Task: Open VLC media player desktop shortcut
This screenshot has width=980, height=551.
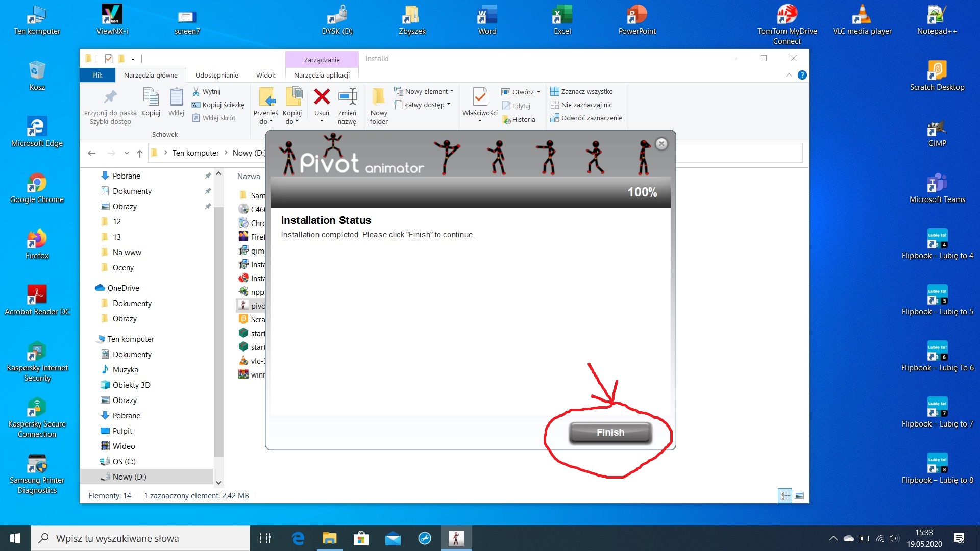Action: 862,20
